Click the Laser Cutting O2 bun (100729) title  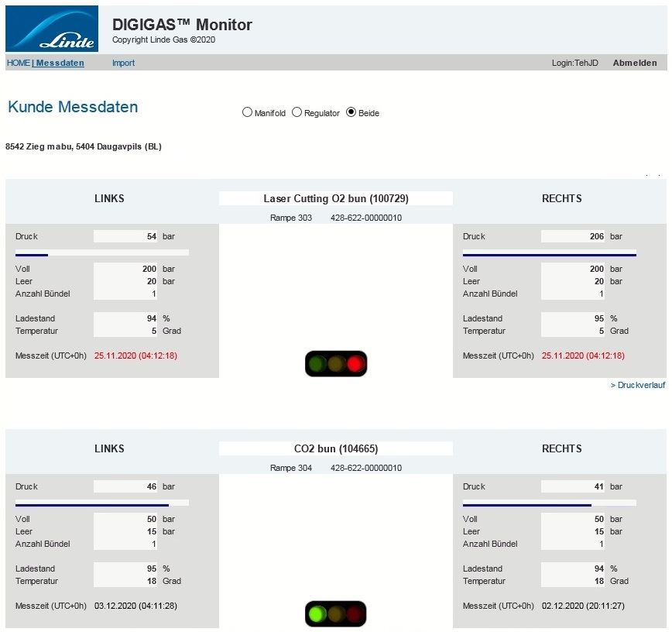pos(336,199)
